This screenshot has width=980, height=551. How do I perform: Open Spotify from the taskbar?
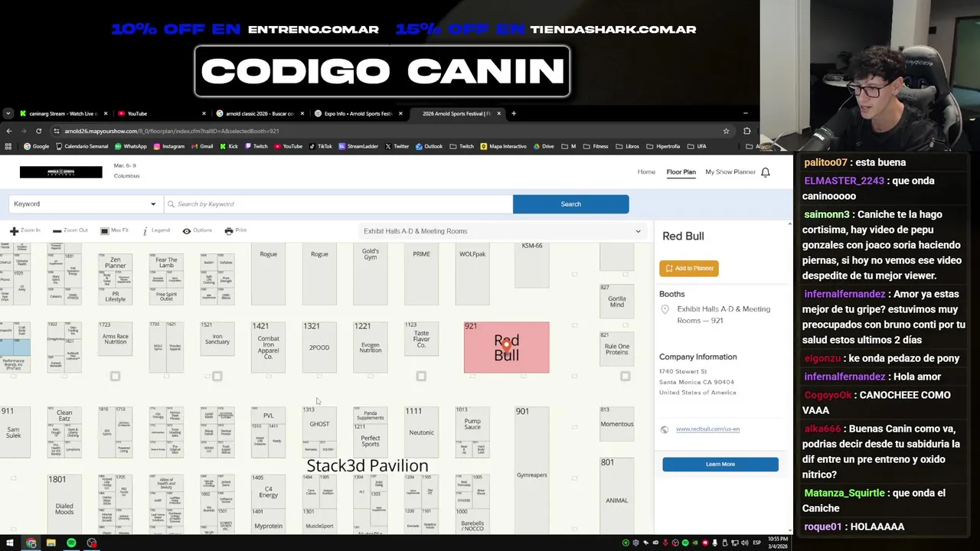point(71,543)
